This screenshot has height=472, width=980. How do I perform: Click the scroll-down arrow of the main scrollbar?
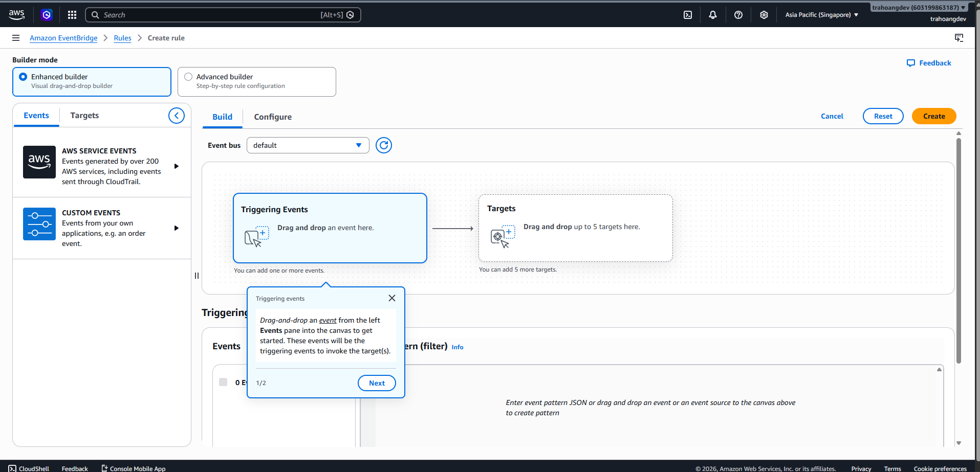click(959, 443)
